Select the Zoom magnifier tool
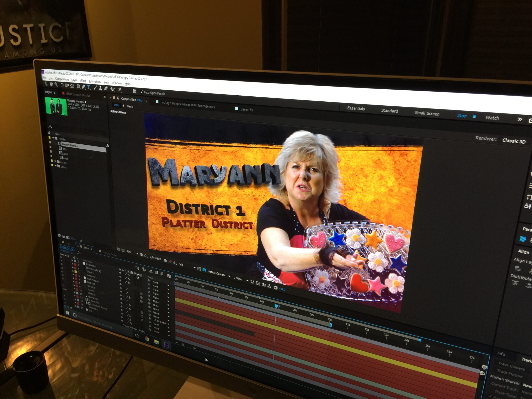The height and width of the screenshot is (399, 532). click(x=56, y=85)
